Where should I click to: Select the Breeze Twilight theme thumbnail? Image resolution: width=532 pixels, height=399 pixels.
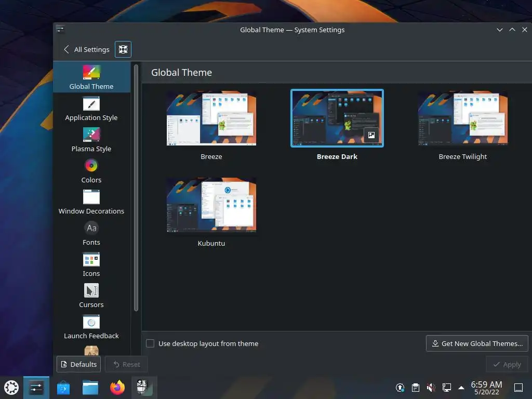point(463,118)
